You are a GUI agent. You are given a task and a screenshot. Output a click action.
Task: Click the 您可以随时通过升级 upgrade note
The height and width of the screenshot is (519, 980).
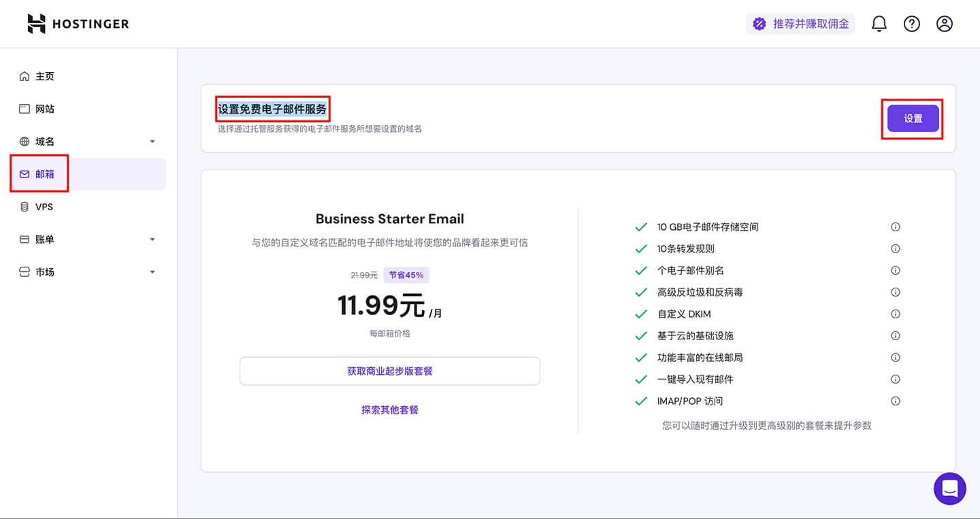point(767,426)
